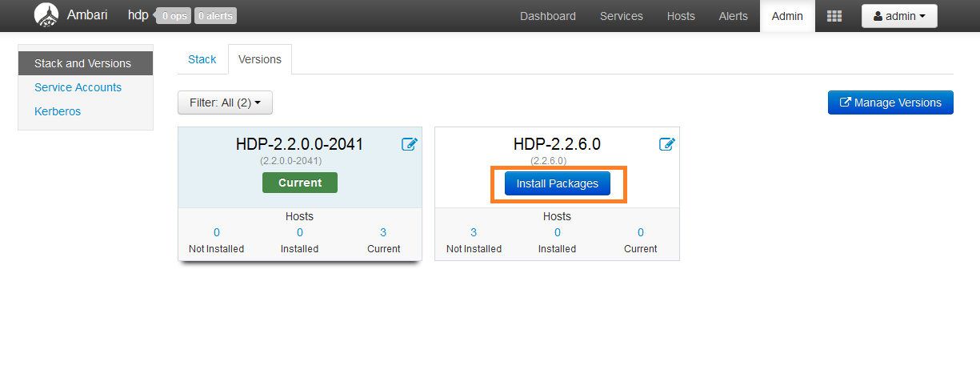Click the Ambari brand text
980x374 pixels.
pyautogui.click(x=87, y=15)
